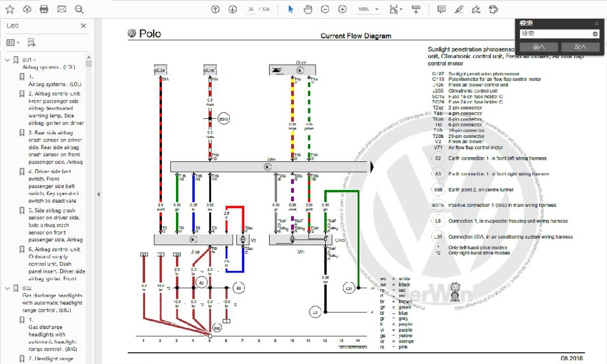Viewport: 607px width, 364px height.
Task: Open the sign document pen icon
Action: pos(476,9)
